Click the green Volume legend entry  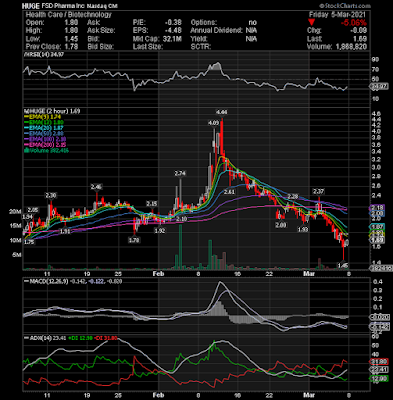coord(47,150)
